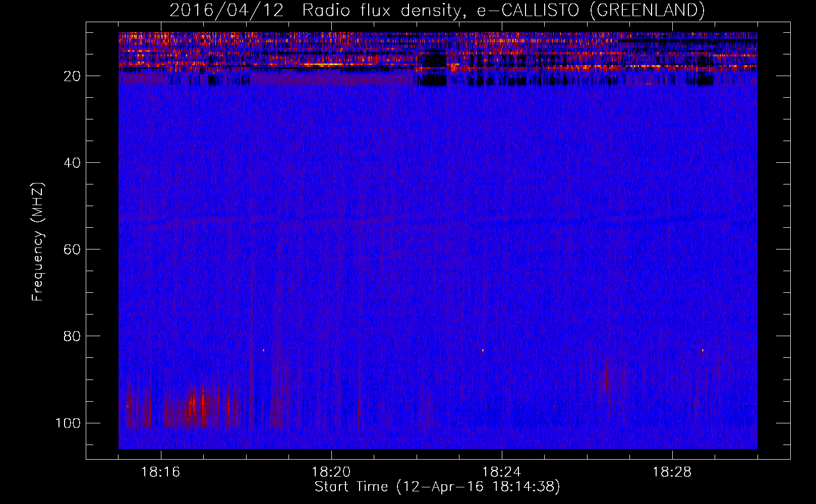
Task: Click the orange dot near 18:23:30 at 83 MHz
Action: (483, 350)
